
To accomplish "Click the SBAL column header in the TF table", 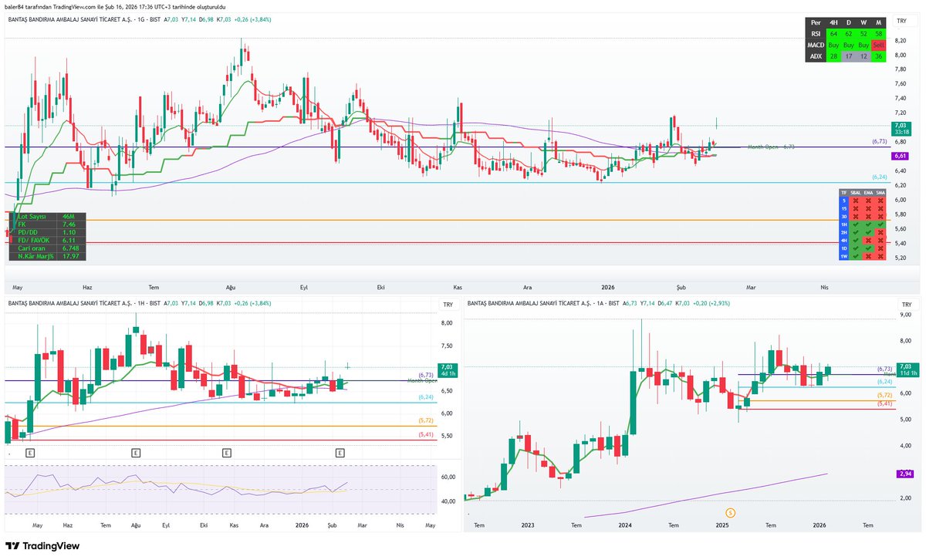I will 856,192.
